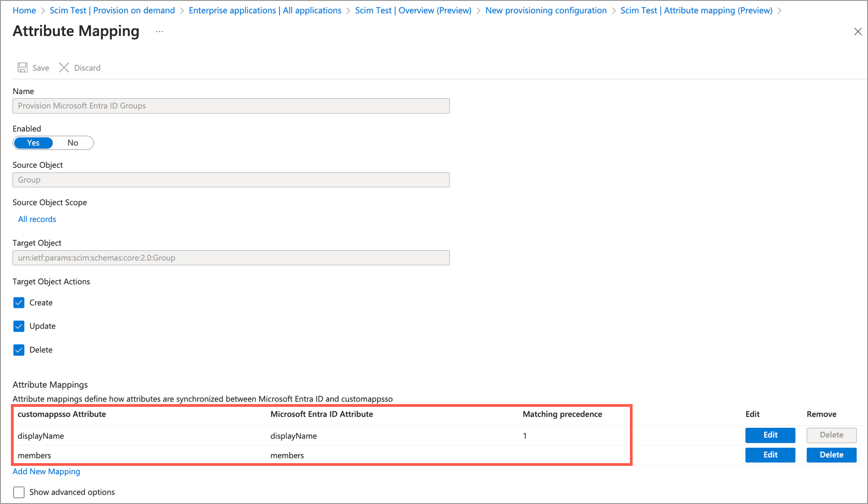This screenshot has height=504, width=868.
Task: Enable Show advanced options checkbox
Action: pyautogui.click(x=19, y=492)
